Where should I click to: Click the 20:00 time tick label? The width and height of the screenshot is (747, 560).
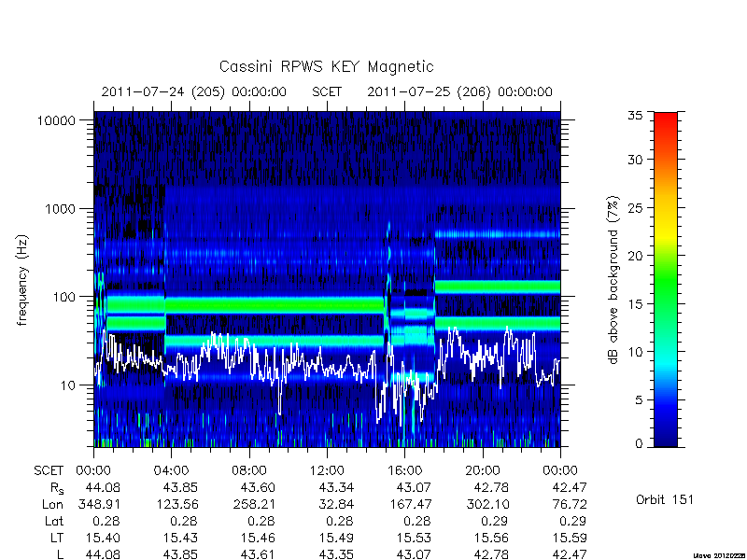click(x=483, y=471)
